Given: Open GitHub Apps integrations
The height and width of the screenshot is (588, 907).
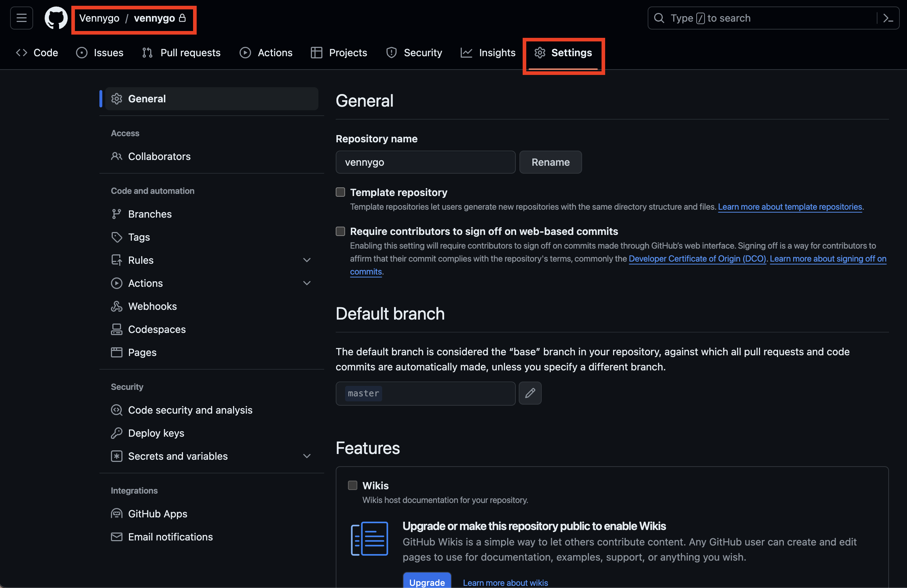Looking at the screenshot, I should [157, 514].
